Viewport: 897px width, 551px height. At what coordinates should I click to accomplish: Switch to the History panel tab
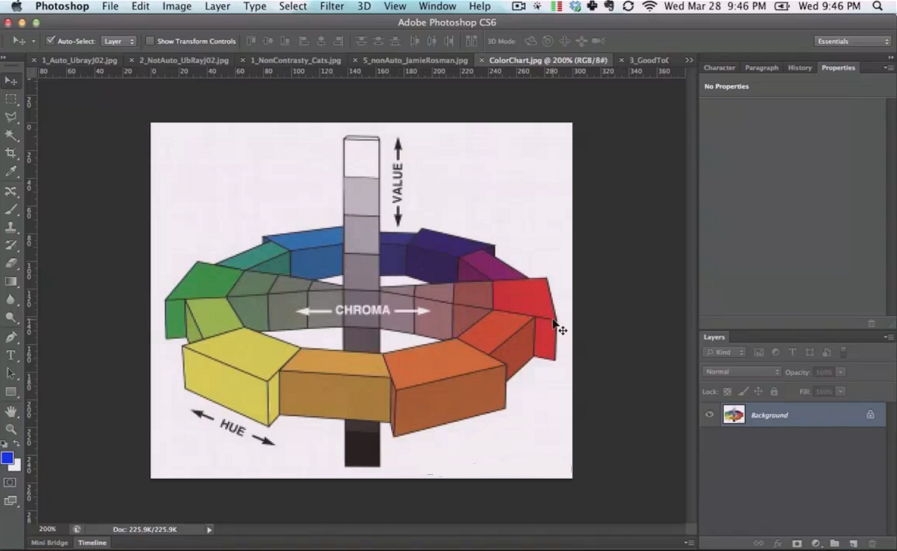pyautogui.click(x=799, y=68)
